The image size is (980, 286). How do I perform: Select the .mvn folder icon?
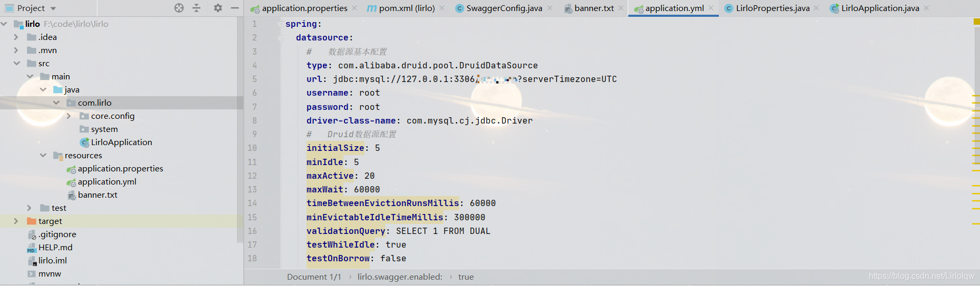point(32,50)
